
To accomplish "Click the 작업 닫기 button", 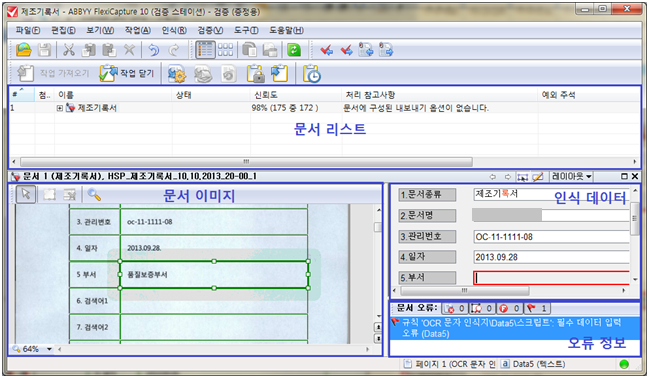I will [x=127, y=74].
